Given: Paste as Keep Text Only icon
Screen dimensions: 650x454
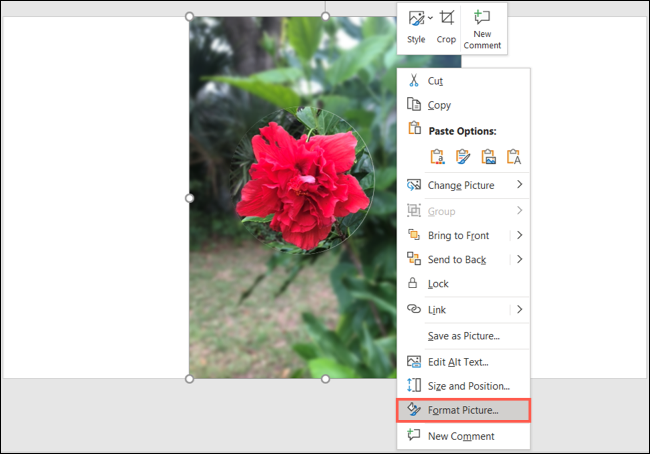Looking at the screenshot, I should 514,156.
